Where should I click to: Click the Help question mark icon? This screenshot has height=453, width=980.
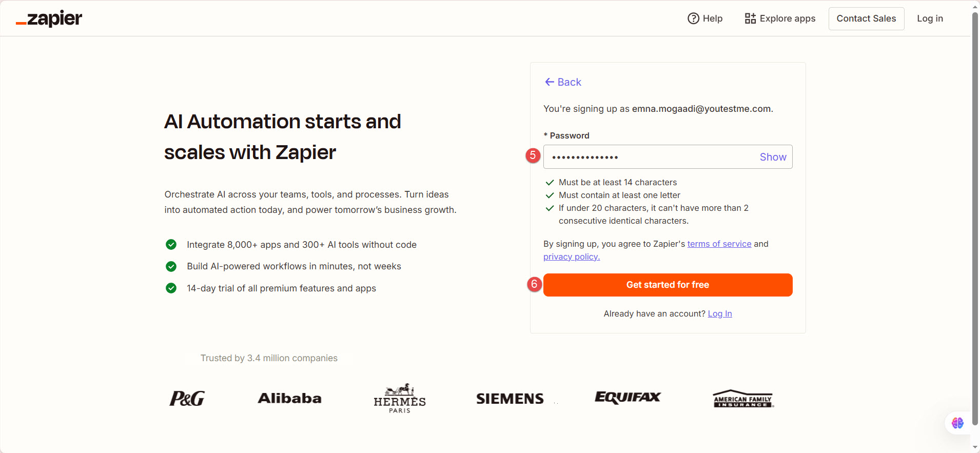[x=693, y=18]
